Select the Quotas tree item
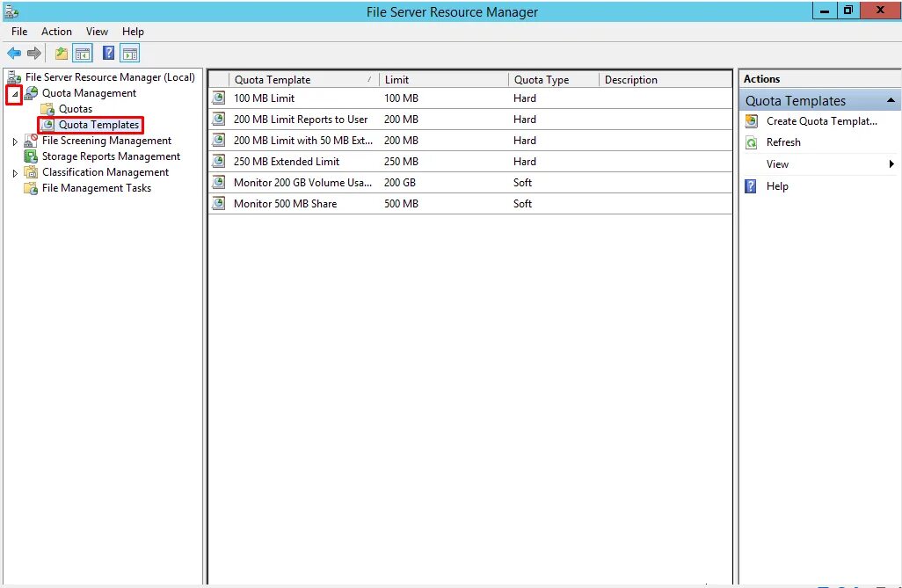Screen dimensions: 902x588 (76, 109)
